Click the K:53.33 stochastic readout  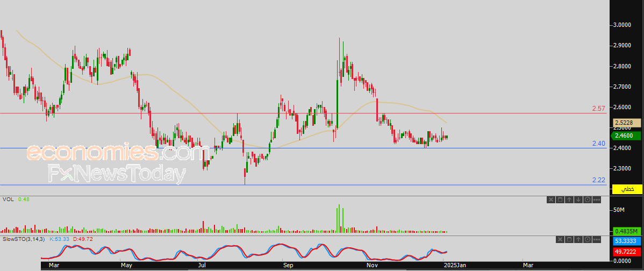point(59,239)
